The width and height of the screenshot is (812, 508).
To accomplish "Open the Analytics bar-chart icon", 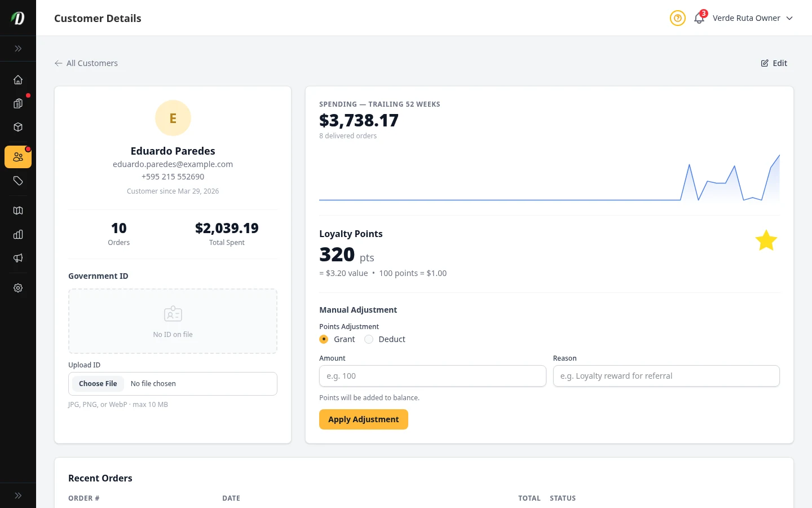I will point(18,234).
